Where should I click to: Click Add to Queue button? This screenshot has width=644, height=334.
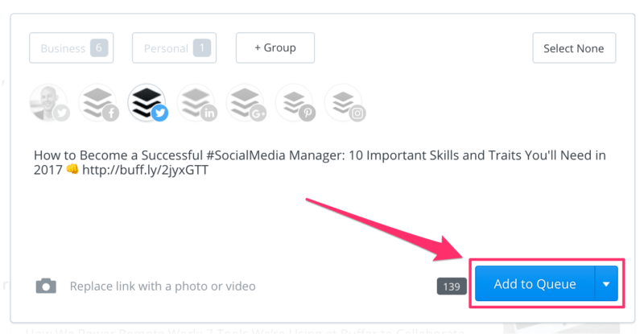pyautogui.click(x=535, y=284)
